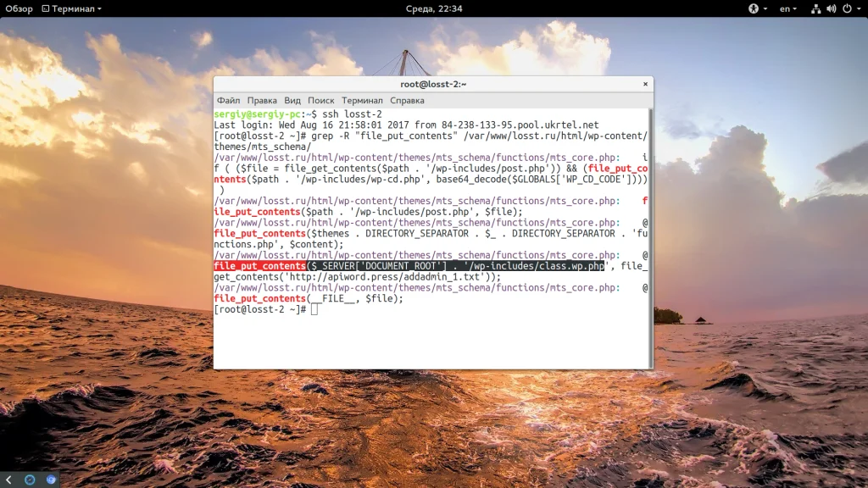Click the 'themes/mts_schema/' path line
This screenshot has height=488, width=868.
263,147
